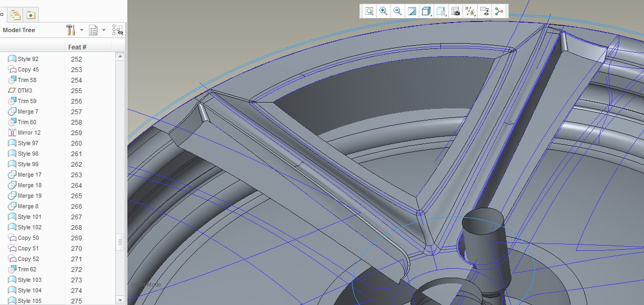Select the Merge 8 feature
The image size is (644, 305).
23,206
